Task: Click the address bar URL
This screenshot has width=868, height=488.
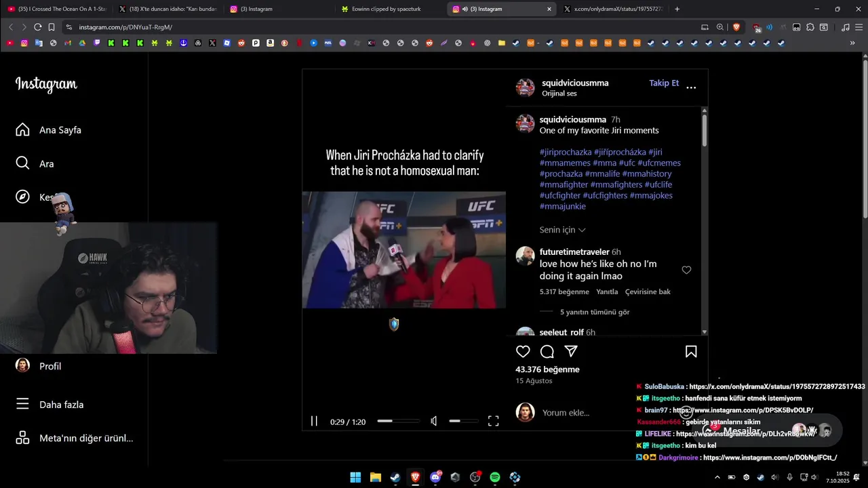Action: coord(125,27)
